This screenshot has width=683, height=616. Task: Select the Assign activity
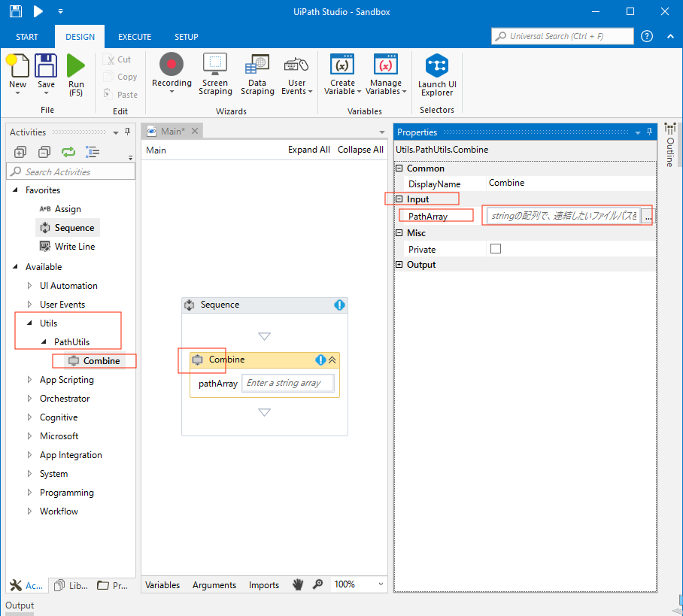60,209
